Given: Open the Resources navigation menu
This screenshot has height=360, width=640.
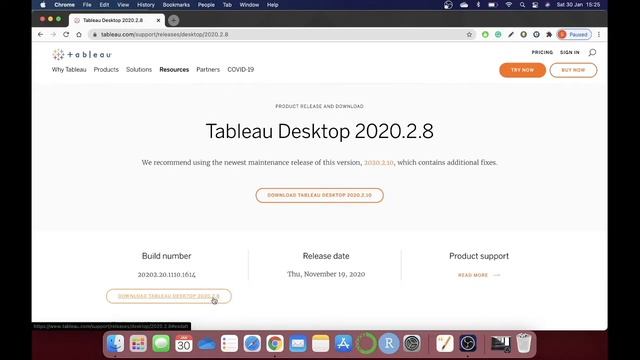Looking at the screenshot, I should 174,70.
